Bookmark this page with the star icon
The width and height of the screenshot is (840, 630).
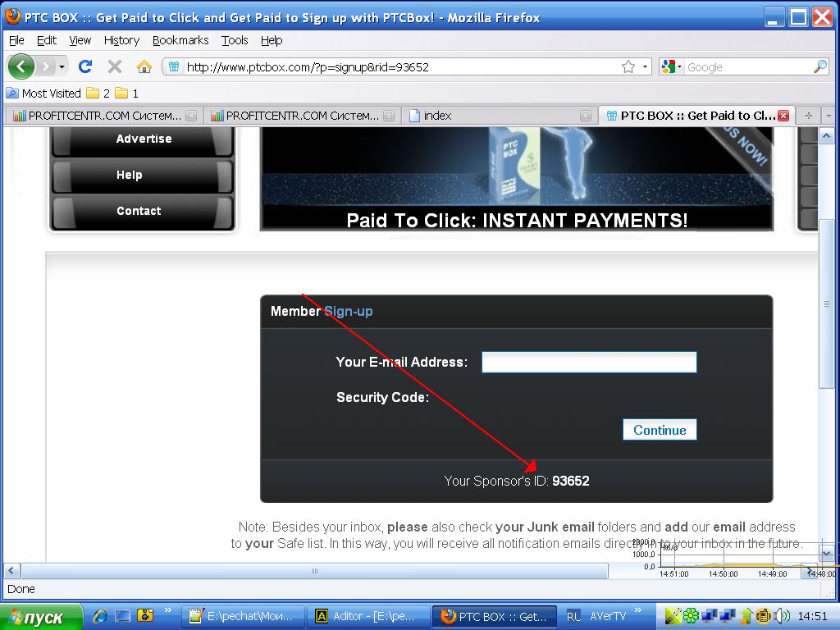pyautogui.click(x=628, y=67)
